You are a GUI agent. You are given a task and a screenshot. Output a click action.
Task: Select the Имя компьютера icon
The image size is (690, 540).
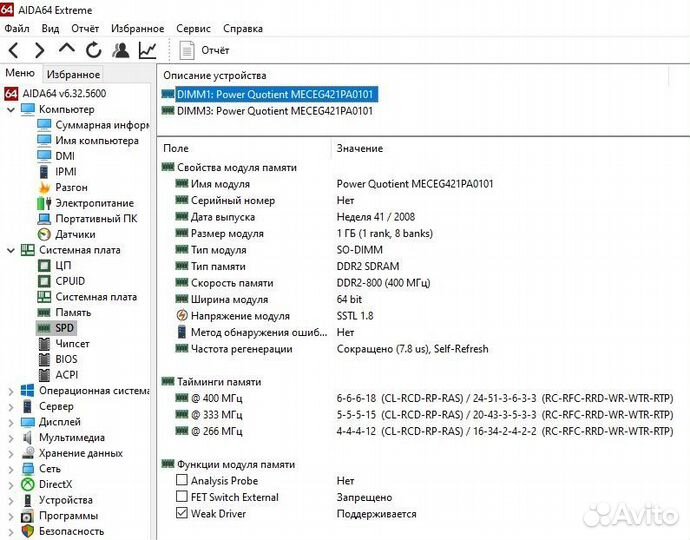pos(44,140)
